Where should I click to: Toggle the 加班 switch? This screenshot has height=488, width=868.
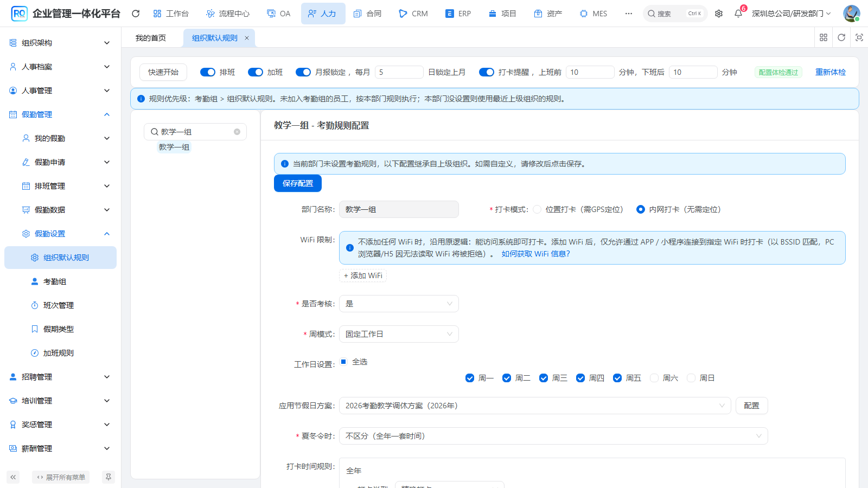(256, 72)
